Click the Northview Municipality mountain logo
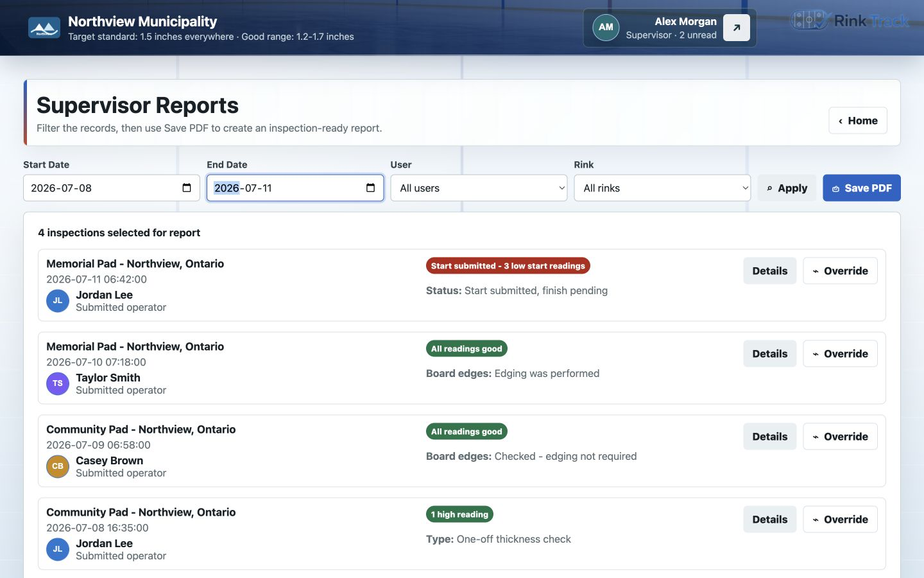Screen dimensions: 924x578 point(44,28)
